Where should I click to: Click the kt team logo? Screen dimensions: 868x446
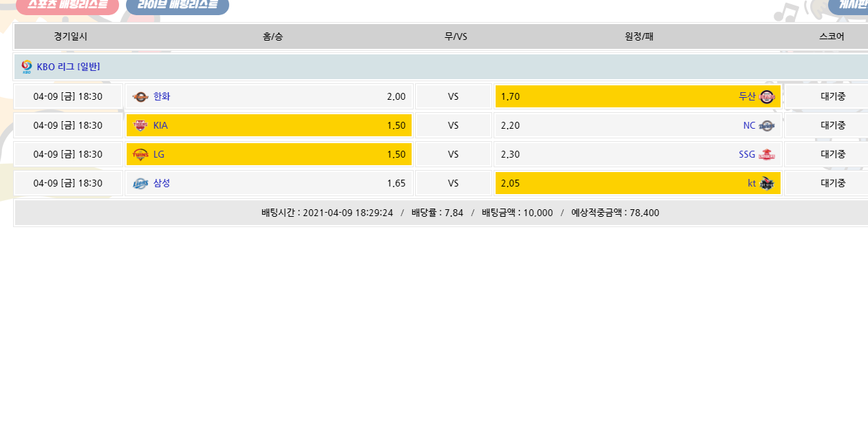pos(767,183)
